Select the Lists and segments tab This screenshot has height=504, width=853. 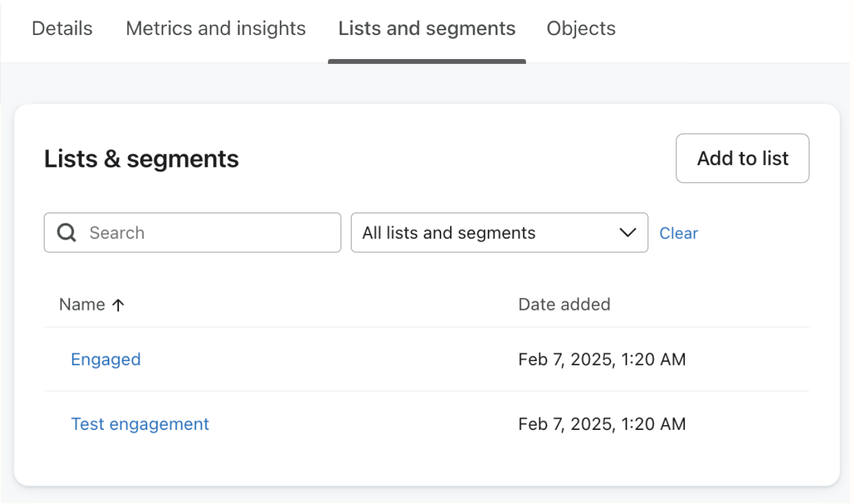[x=426, y=29]
